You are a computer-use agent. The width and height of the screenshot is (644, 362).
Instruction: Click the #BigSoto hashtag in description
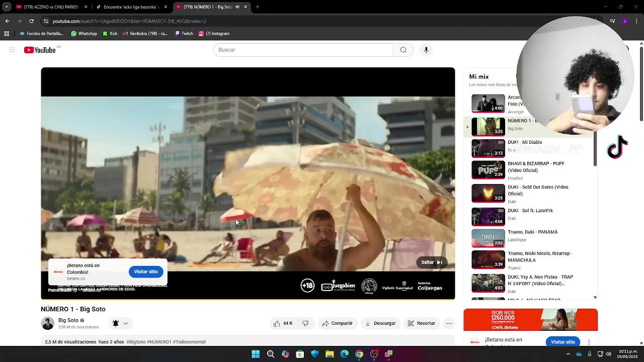pyautogui.click(x=136, y=342)
